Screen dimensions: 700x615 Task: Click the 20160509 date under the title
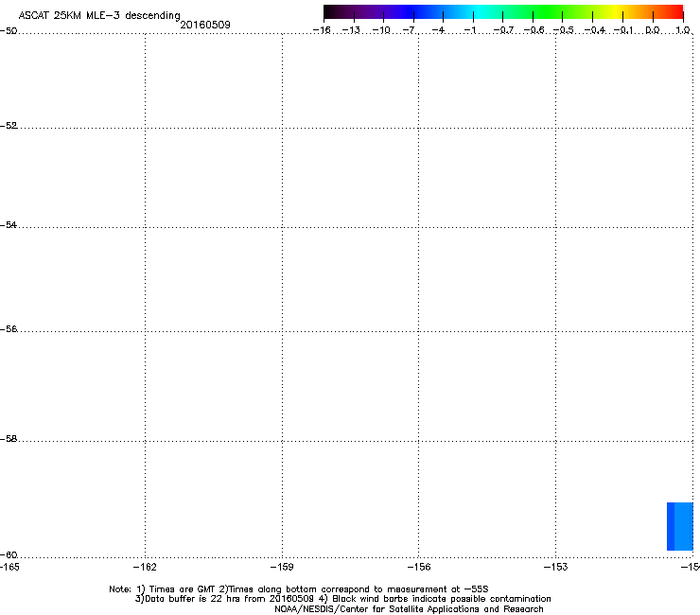205,25
